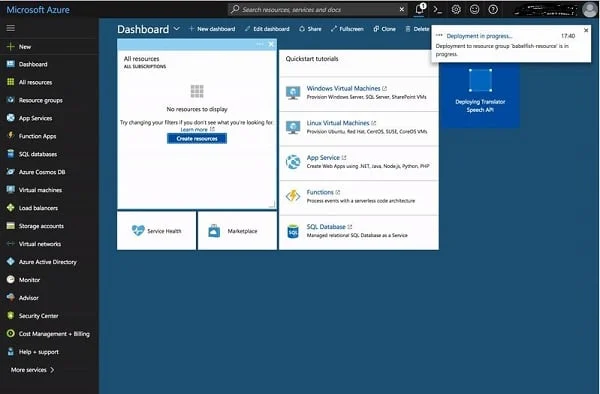The width and height of the screenshot is (600, 394).
Task: Expand the Dashboard title dropdown arrow
Action: [x=176, y=29]
